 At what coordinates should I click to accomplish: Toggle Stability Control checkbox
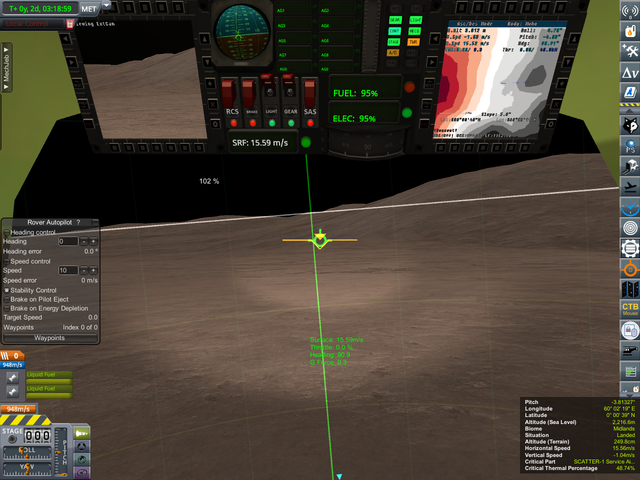(x=7, y=290)
